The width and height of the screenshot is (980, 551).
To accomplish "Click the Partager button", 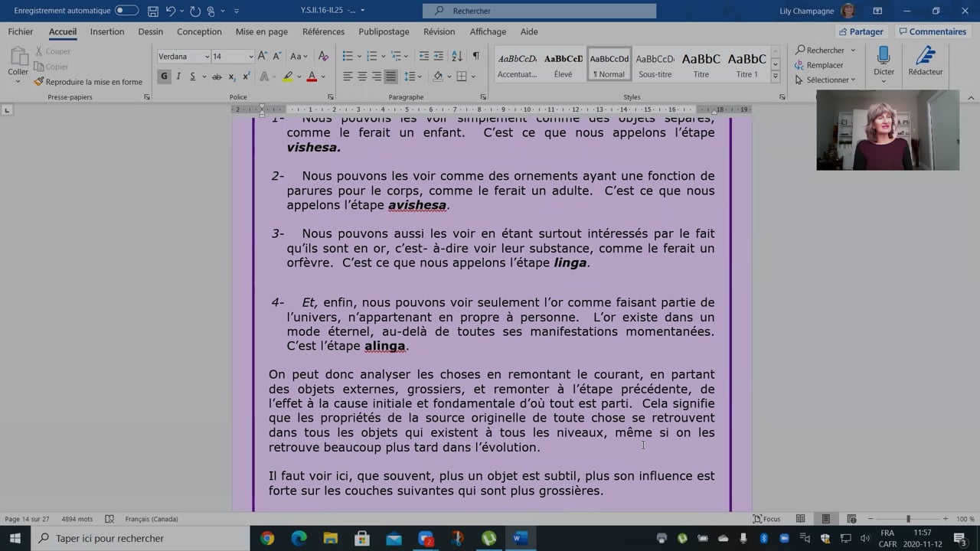I will (x=861, y=31).
